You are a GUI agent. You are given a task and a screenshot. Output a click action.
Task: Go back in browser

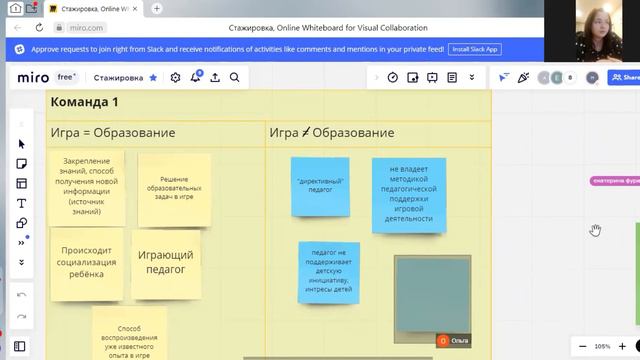click(18, 28)
